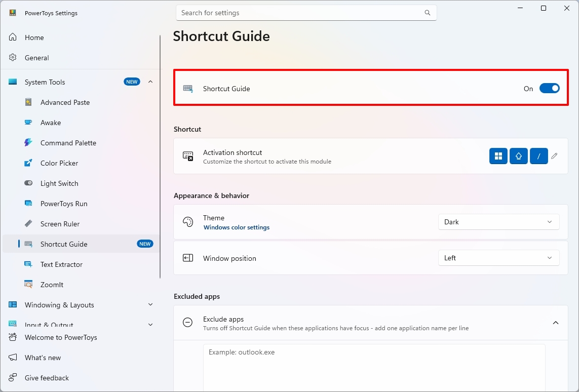The image size is (579, 392).
Task: Click the Awake coffee cup icon
Action: point(28,123)
